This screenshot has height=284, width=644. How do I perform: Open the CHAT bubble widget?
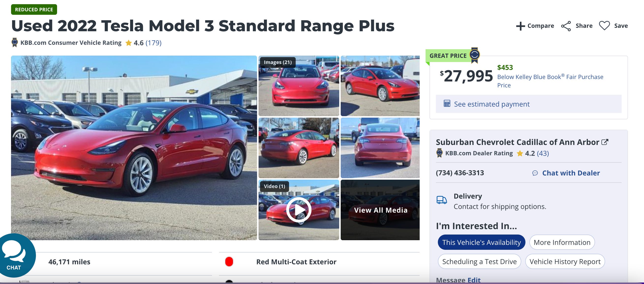15,256
